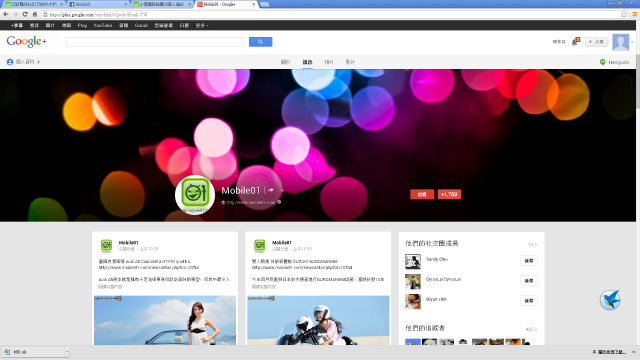
Task: Click YouTube in the black Google bar
Action: (x=103, y=25)
